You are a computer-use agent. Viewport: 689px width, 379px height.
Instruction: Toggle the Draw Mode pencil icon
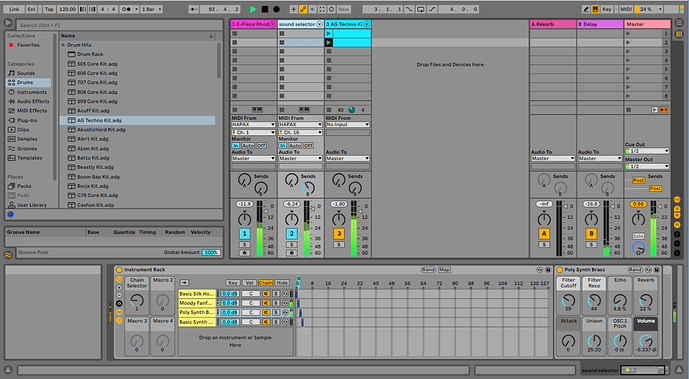[586, 9]
